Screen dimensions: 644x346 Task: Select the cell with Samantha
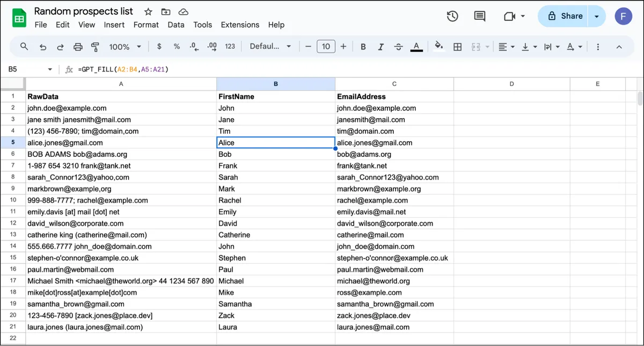276,304
